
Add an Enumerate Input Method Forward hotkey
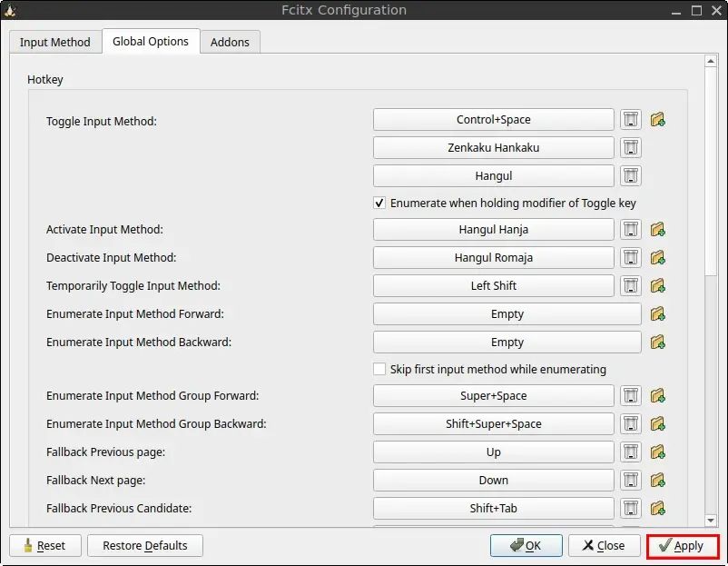[x=657, y=314]
